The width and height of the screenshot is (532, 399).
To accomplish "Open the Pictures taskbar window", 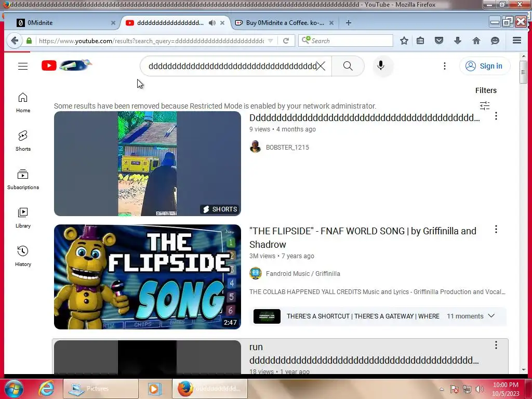I will coord(100,389).
